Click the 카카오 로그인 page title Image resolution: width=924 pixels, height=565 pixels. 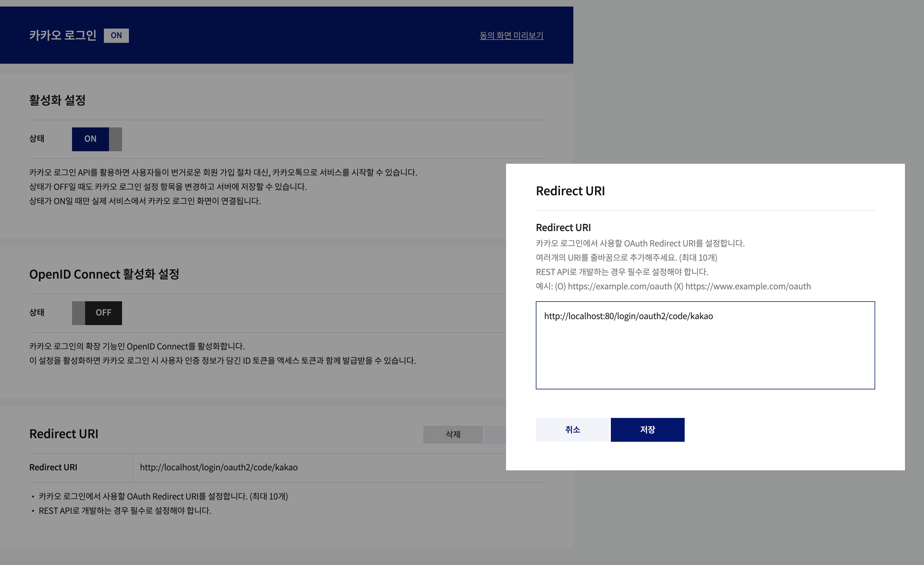(x=63, y=35)
